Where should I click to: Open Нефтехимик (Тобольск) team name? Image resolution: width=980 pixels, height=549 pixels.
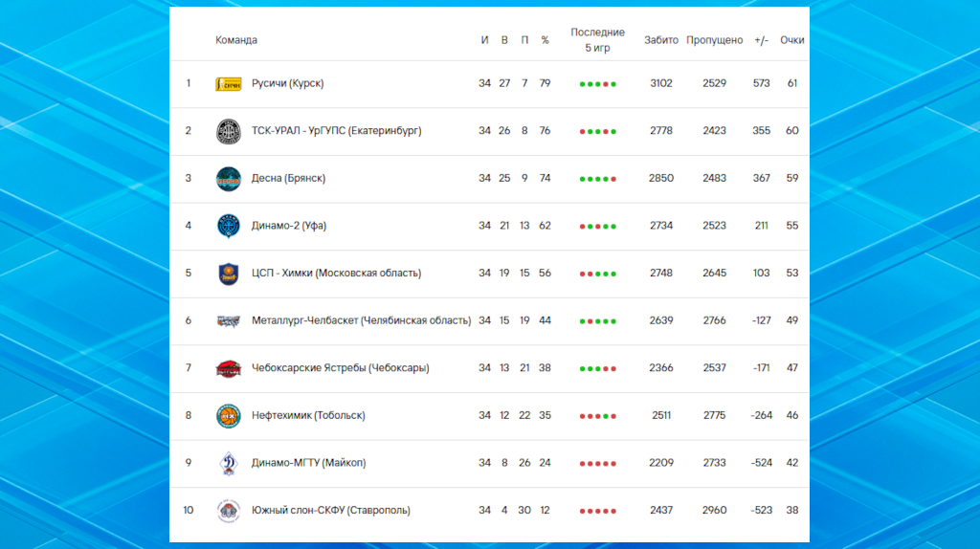(x=308, y=415)
